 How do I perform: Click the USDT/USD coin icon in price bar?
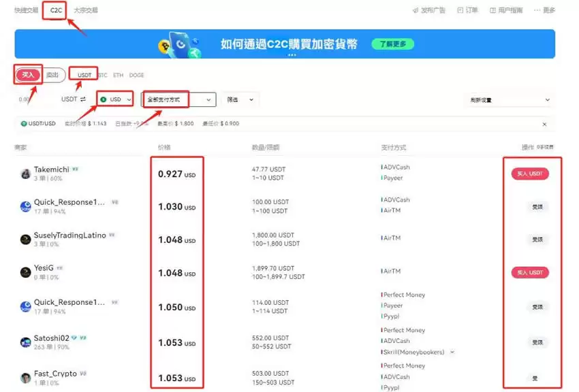tap(22, 125)
